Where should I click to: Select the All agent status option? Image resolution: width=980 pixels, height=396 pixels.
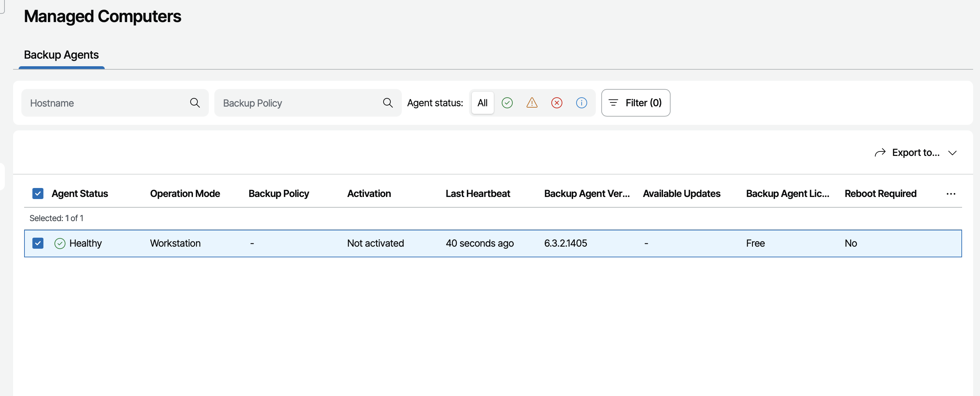click(482, 103)
